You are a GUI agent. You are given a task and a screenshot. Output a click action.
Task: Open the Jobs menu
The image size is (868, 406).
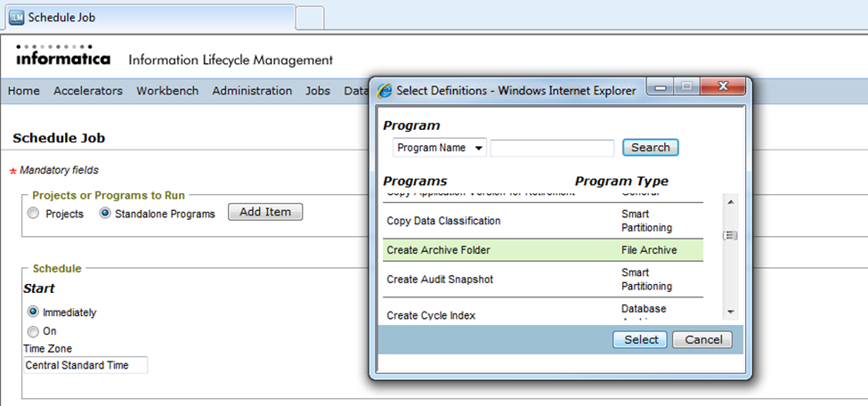[x=318, y=91]
